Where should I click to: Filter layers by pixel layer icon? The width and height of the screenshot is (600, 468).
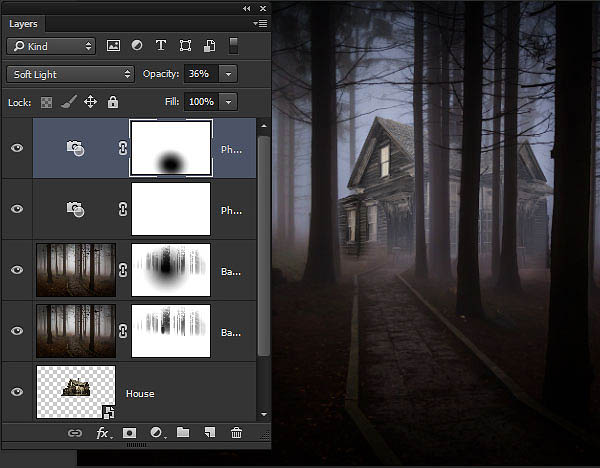pos(113,46)
